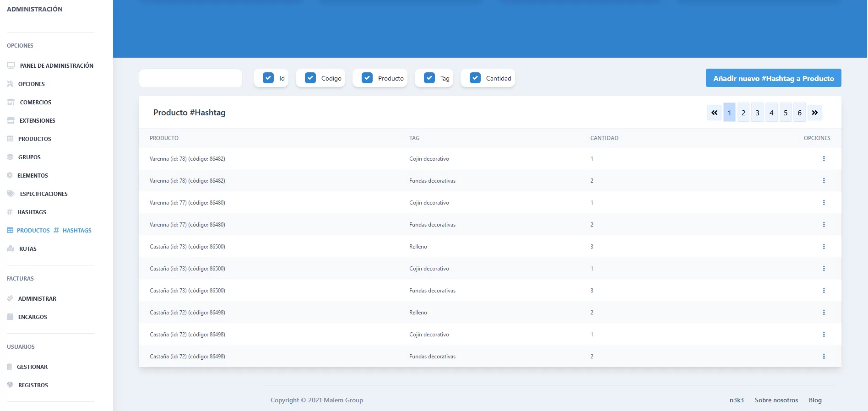Click TAG column header
Screen dimensions: 868x411
414,138
